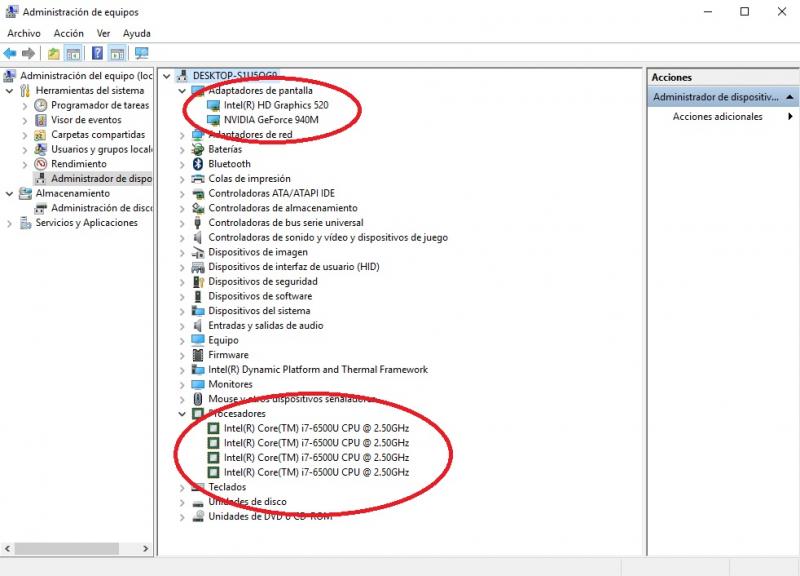Click the Visor de eventos log icon
Image resolution: width=800 pixels, height=576 pixels.
(x=41, y=120)
